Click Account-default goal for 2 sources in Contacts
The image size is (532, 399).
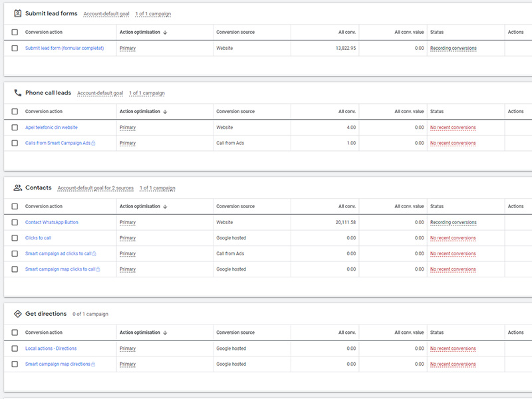(x=95, y=188)
